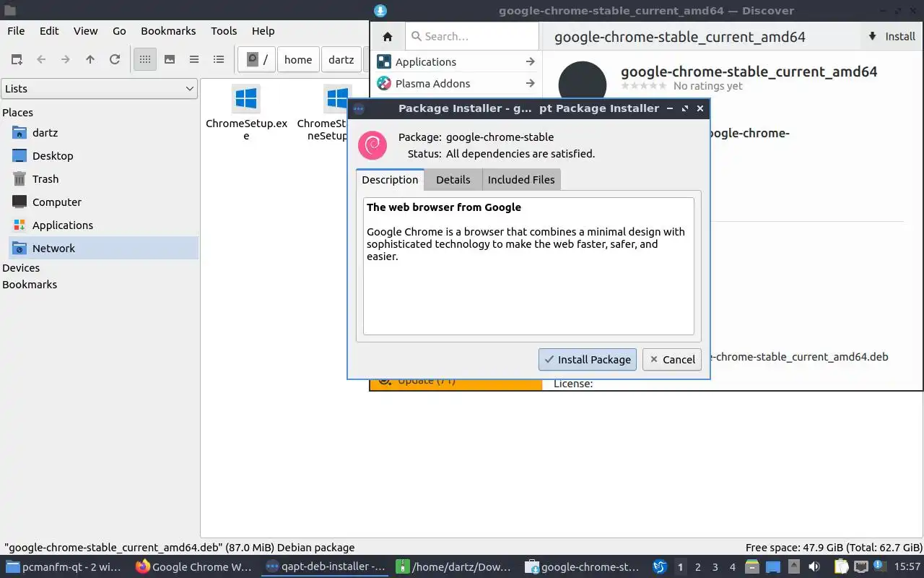Click the rating stars in Discover
The image size is (924, 578).
click(x=644, y=86)
